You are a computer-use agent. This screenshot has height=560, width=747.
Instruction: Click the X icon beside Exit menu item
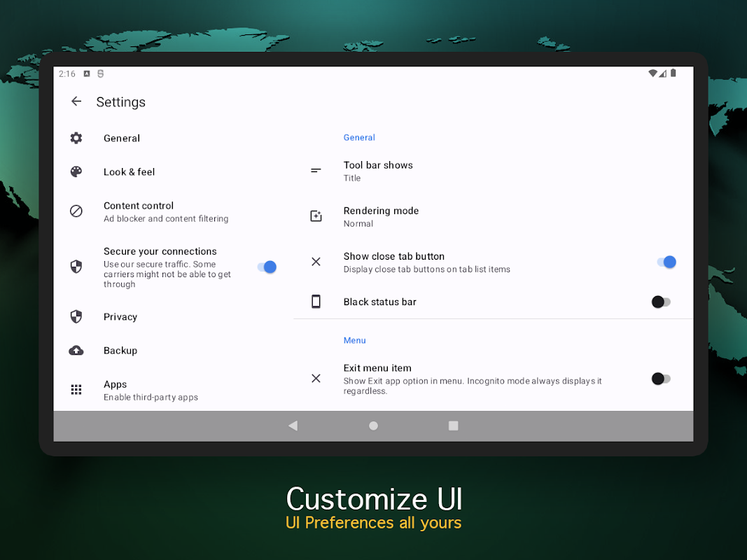(316, 379)
